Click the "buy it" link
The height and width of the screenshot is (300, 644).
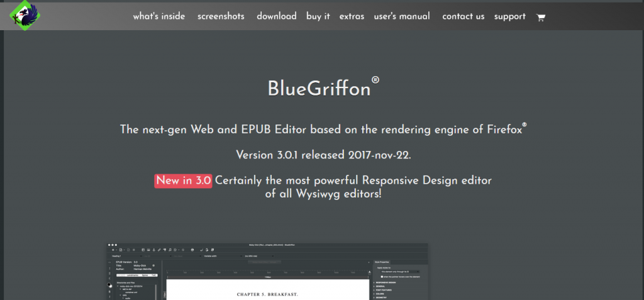click(x=318, y=16)
